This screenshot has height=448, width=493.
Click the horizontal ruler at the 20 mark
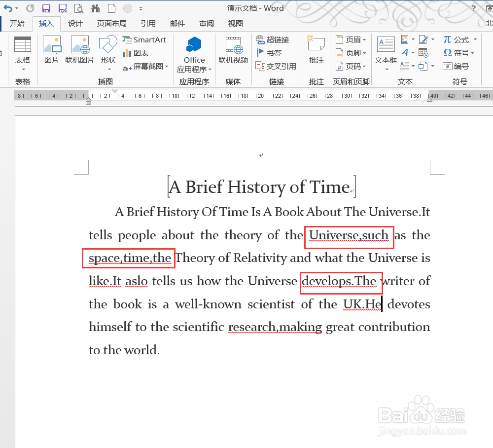pyautogui.click(x=260, y=96)
